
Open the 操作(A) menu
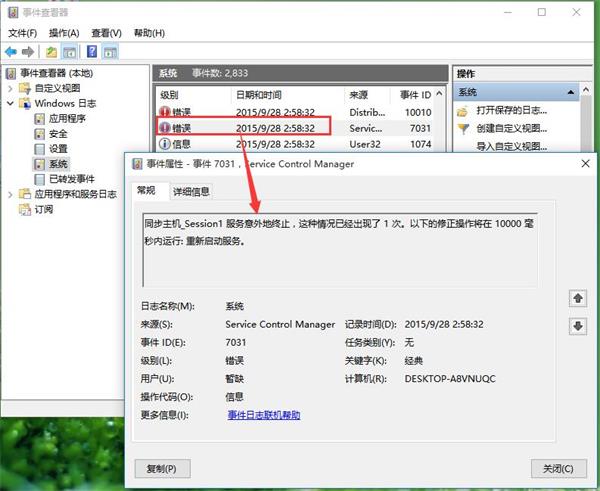click(x=64, y=33)
